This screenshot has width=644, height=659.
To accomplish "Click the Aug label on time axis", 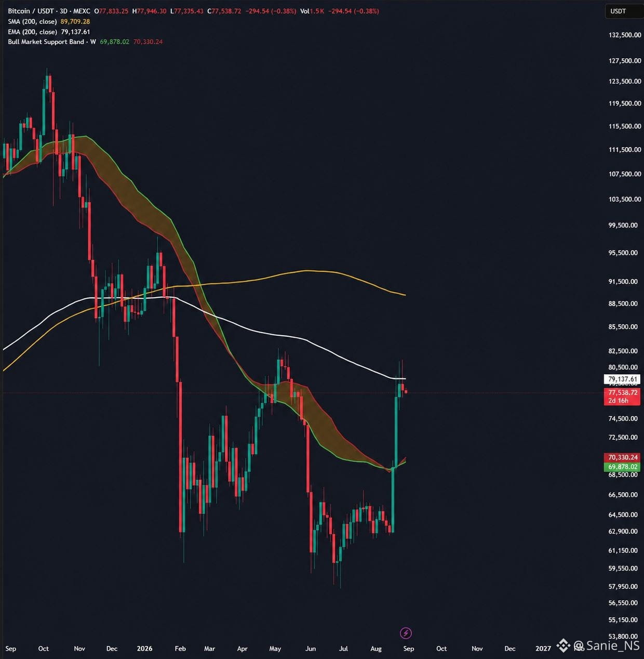I will (376, 648).
